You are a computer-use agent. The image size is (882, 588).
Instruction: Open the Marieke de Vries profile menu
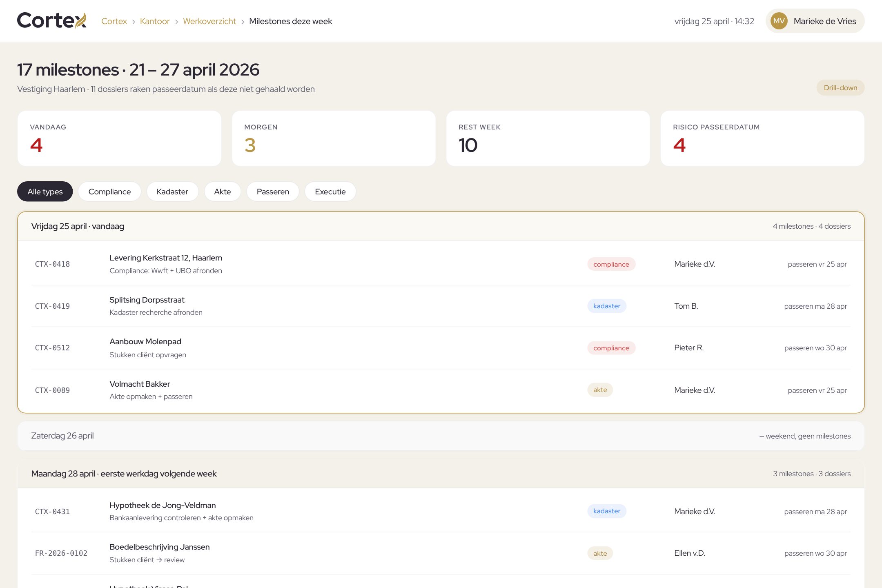tap(815, 21)
